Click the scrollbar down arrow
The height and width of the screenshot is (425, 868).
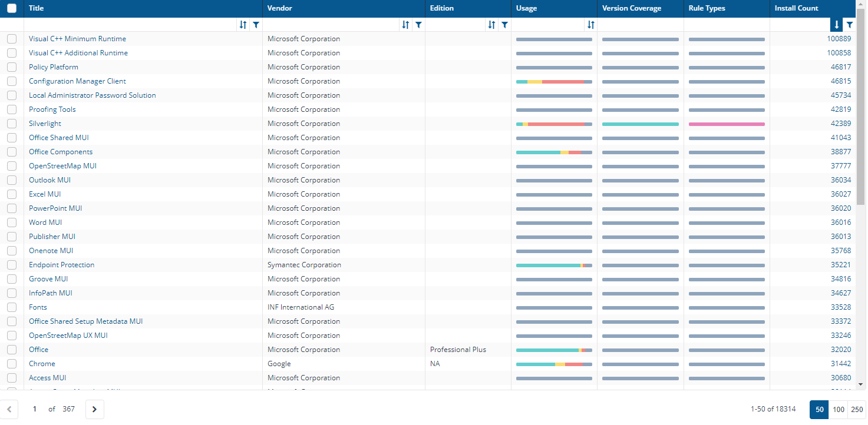(861, 384)
